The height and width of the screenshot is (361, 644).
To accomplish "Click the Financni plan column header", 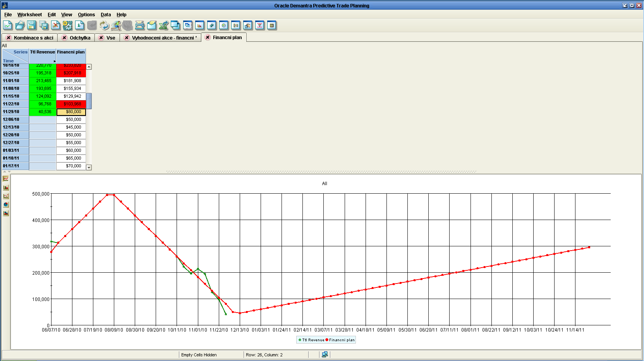I will [x=71, y=56].
